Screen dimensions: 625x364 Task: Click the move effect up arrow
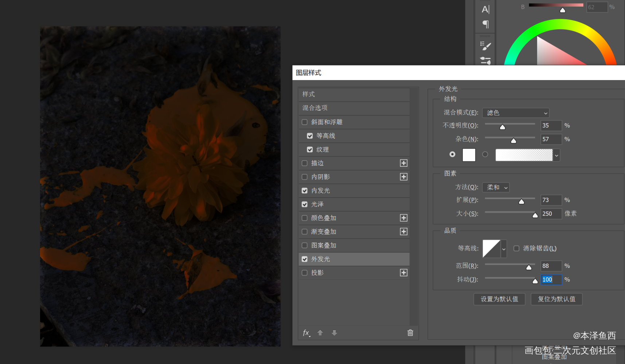(320, 333)
